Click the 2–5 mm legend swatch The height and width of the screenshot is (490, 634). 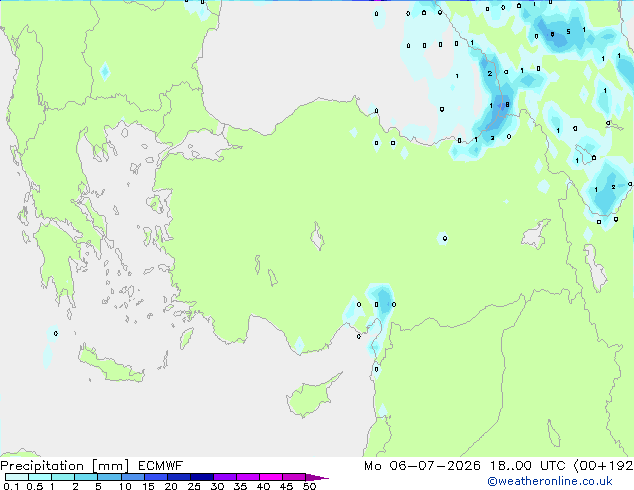(x=86, y=477)
